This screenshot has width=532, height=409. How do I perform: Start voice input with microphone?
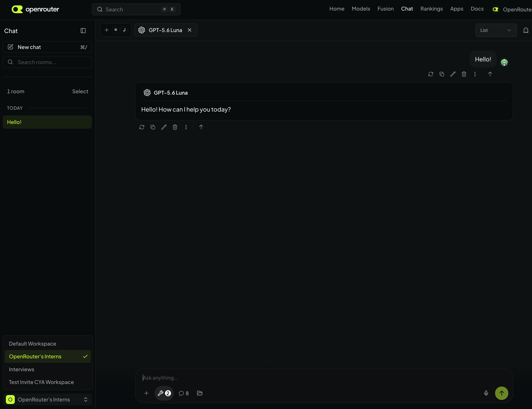[x=486, y=393]
